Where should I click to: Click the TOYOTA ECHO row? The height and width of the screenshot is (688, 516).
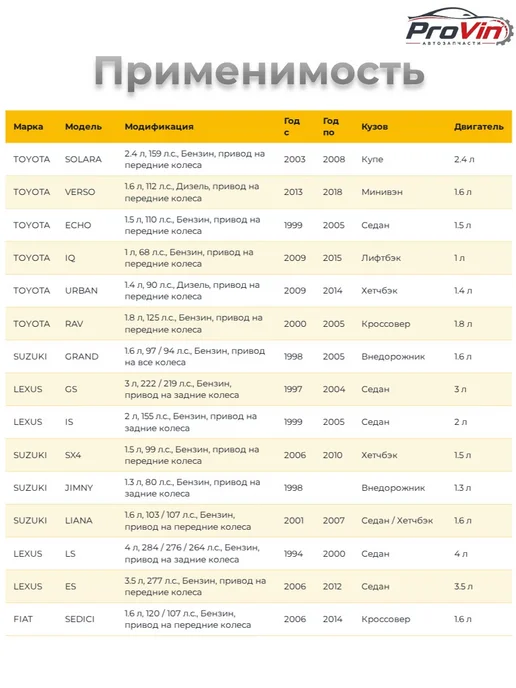pyautogui.click(x=258, y=225)
